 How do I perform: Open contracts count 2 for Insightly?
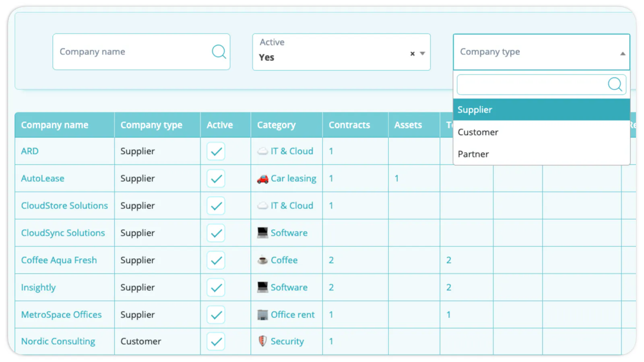click(331, 288)
